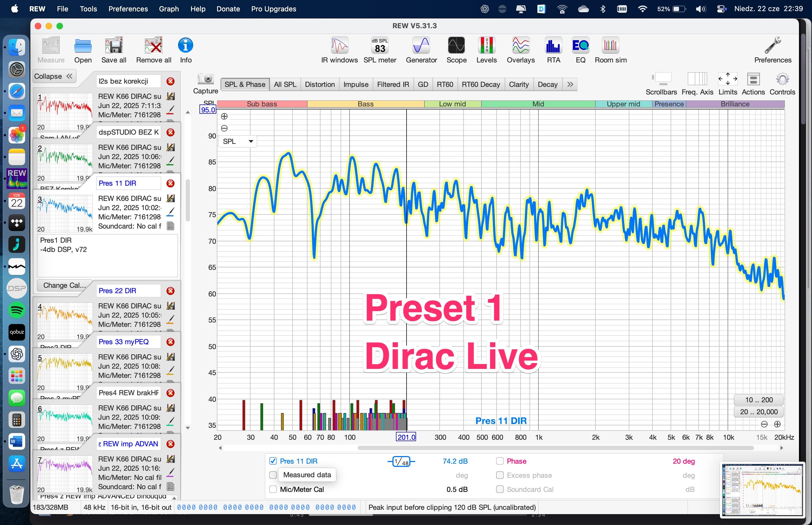Enable the Soundcard Cal checkbox
812x525 pixels.
(500, 489)
